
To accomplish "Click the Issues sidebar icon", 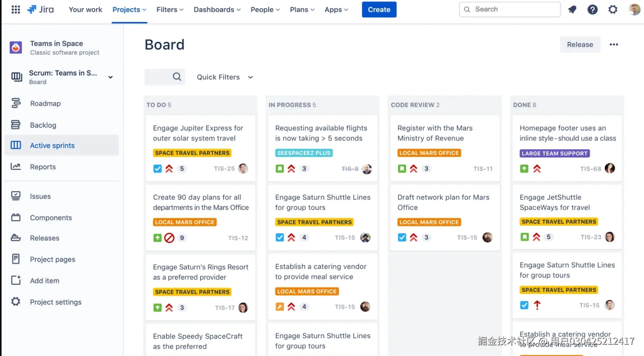I will [x=16, y=196].
